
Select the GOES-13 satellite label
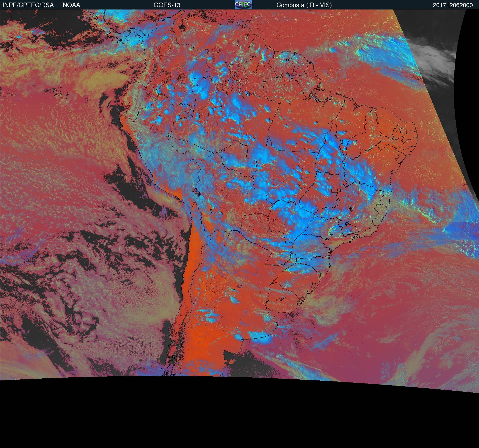tap(167, 5)
